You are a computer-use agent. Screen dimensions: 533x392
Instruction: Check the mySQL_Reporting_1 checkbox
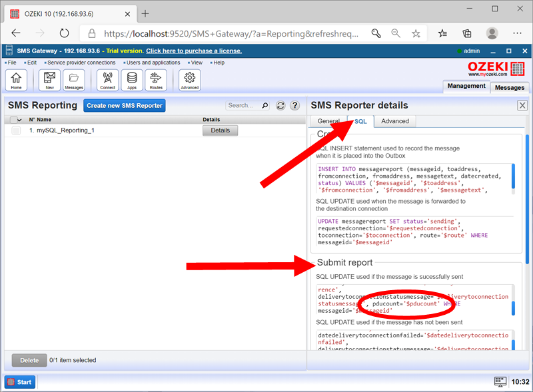pos(17,130)
